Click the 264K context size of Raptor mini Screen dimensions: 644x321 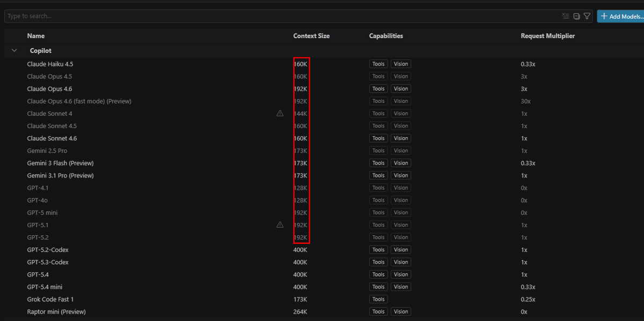(301, 311)
